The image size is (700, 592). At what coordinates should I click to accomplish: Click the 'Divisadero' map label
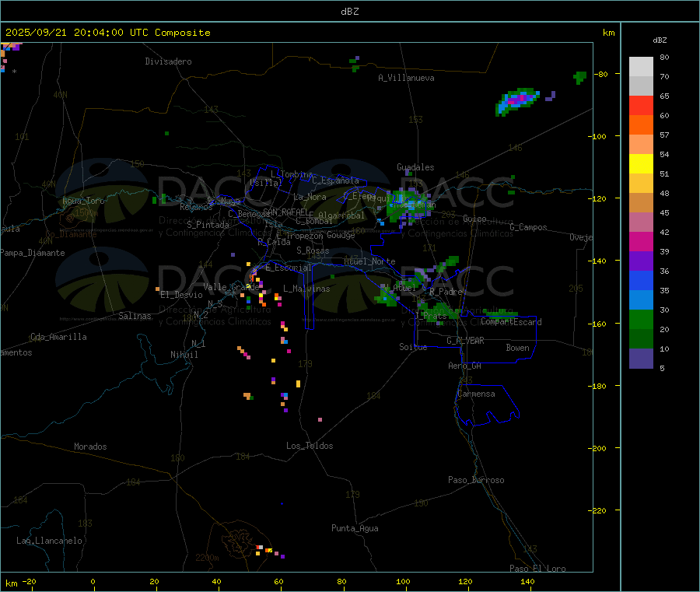point(168,61)
